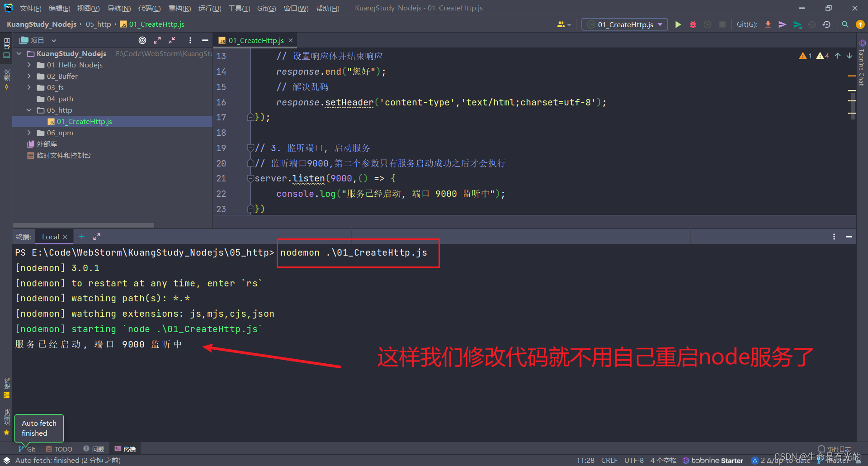Open the 文件(F) menu
The width and height of the screenshot is (868, 466).
pos(30,8)
